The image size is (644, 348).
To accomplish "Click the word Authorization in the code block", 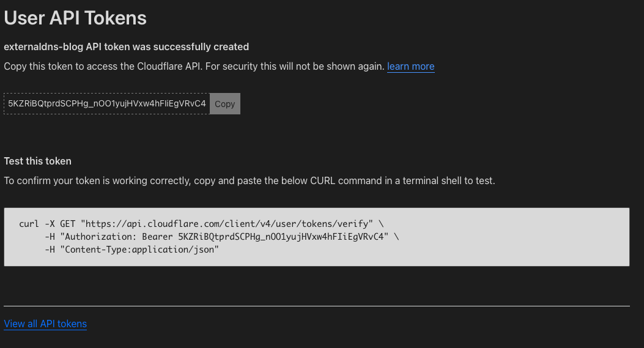I will [101, 237].
